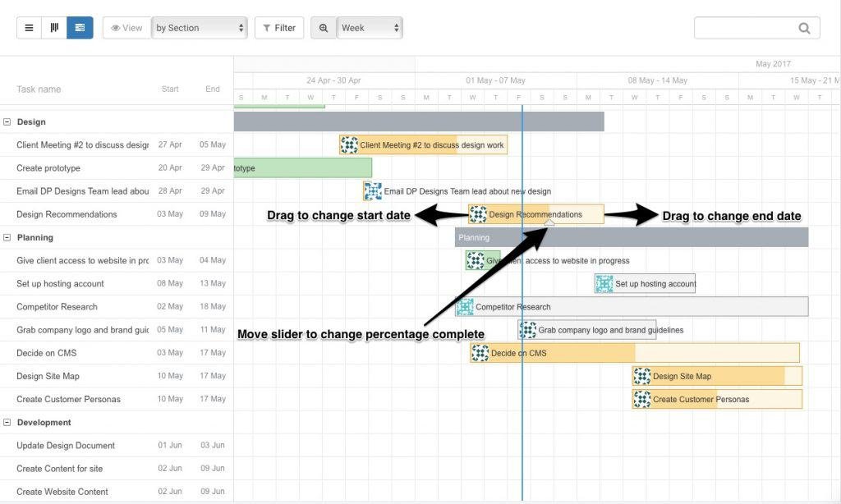Screen dimensions: 841x504
Task: Collapse the Planning section
Action: click(8, 237)
